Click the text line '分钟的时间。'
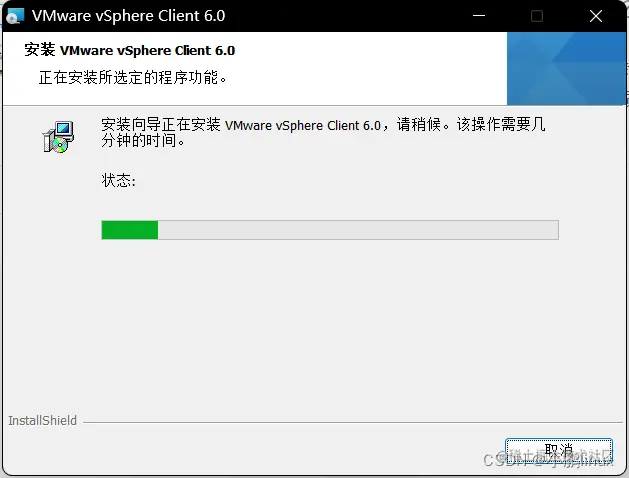 tap(143, 140)
